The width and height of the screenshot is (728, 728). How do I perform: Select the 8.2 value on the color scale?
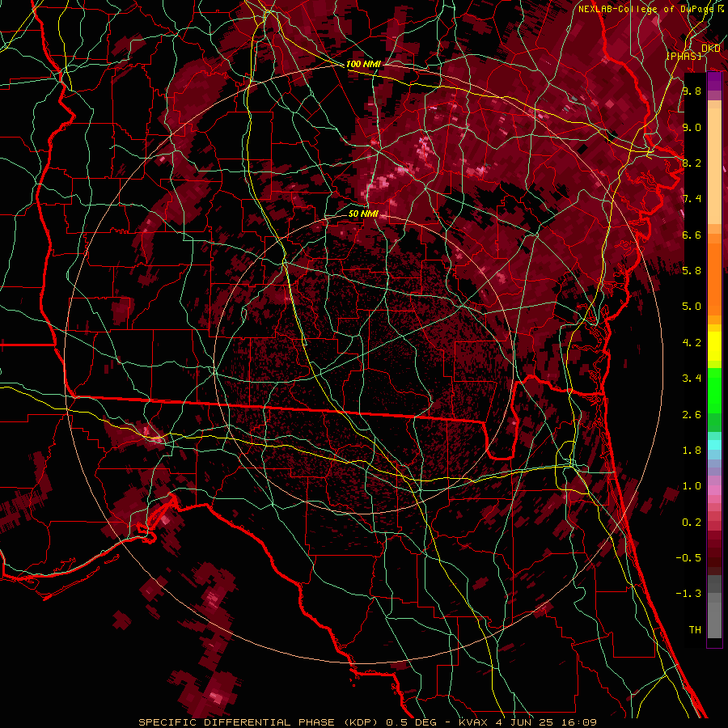point(692,163)
